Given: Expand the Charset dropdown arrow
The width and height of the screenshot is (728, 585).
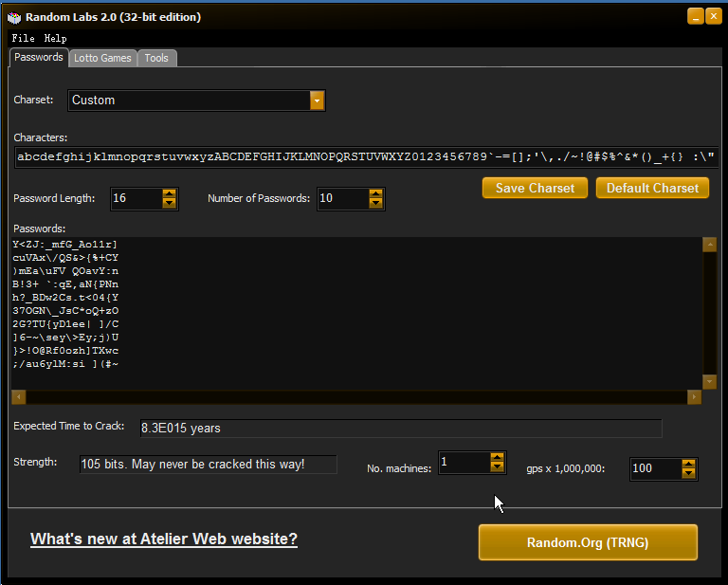Looking at the screenshot, I should click(x=317, y=101).
